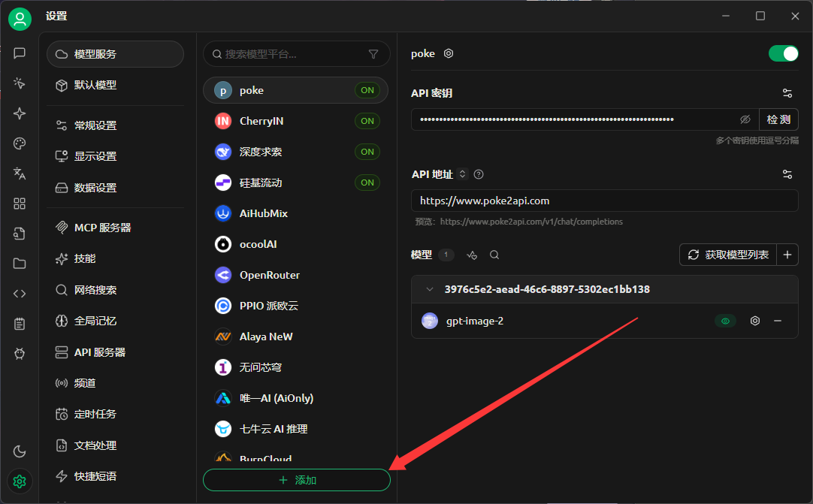
Task: Open the 快捷短语 settings section
Action: (115, 476)
